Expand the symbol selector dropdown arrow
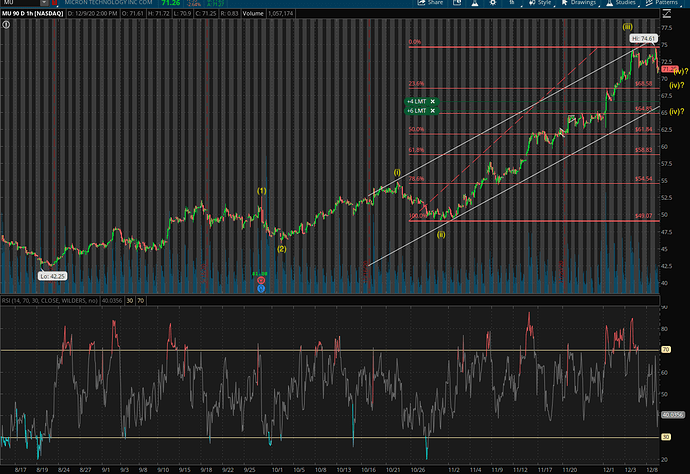The image size is (690, 474). tap(44, 3)
